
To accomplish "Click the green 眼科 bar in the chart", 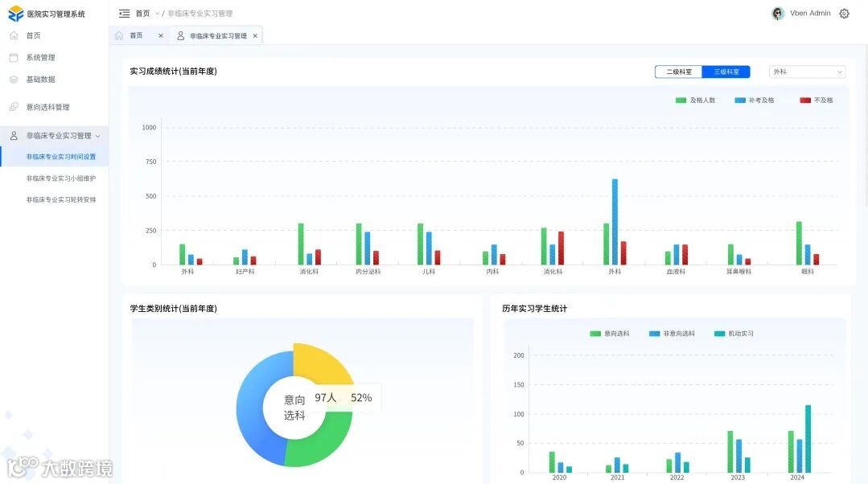I will [x=799, y=243].
